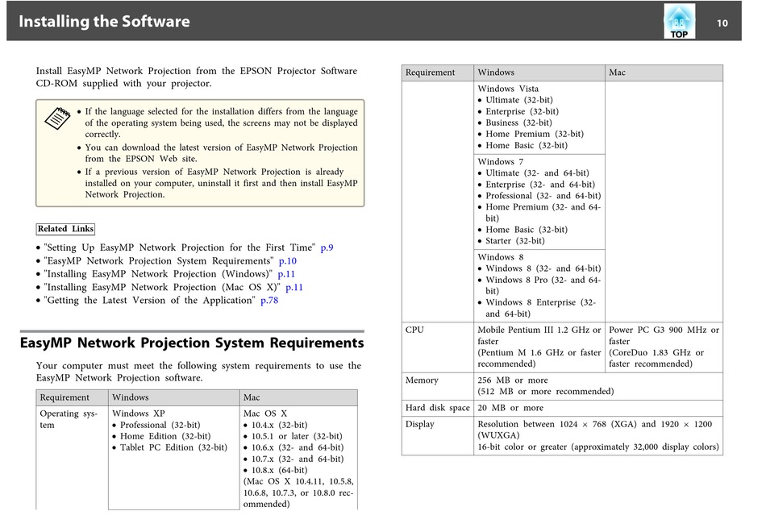Select "Home Premium (32-bit)" under Vista
This screenshot has width=766, height=532.
coord(535,134)
